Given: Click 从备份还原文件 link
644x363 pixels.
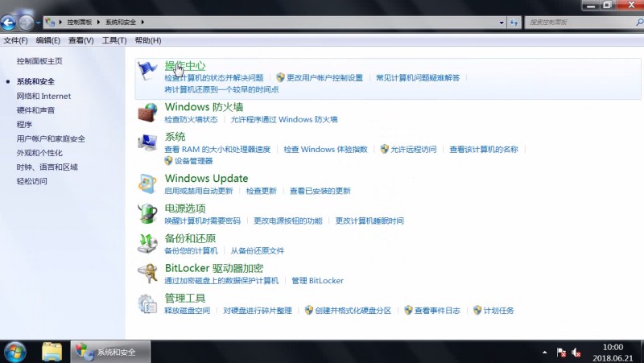Looking at the screenshot, I should coord(257,251).
